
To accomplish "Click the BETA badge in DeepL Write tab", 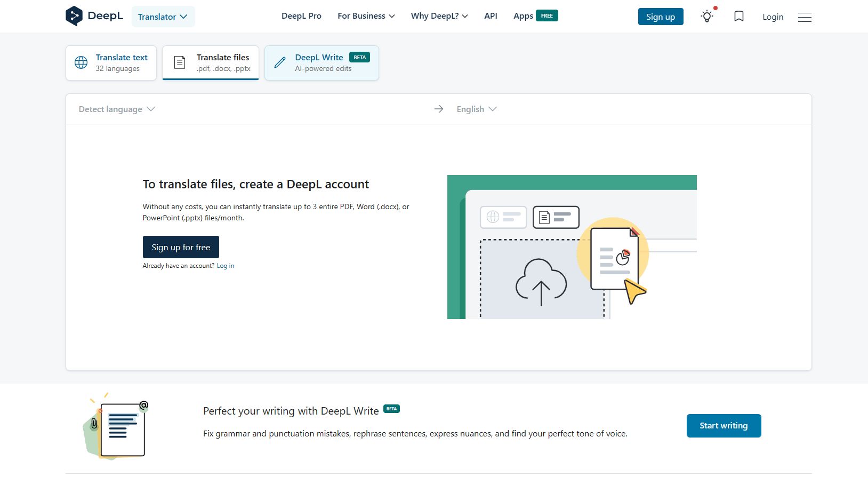I will coord(360,57).
